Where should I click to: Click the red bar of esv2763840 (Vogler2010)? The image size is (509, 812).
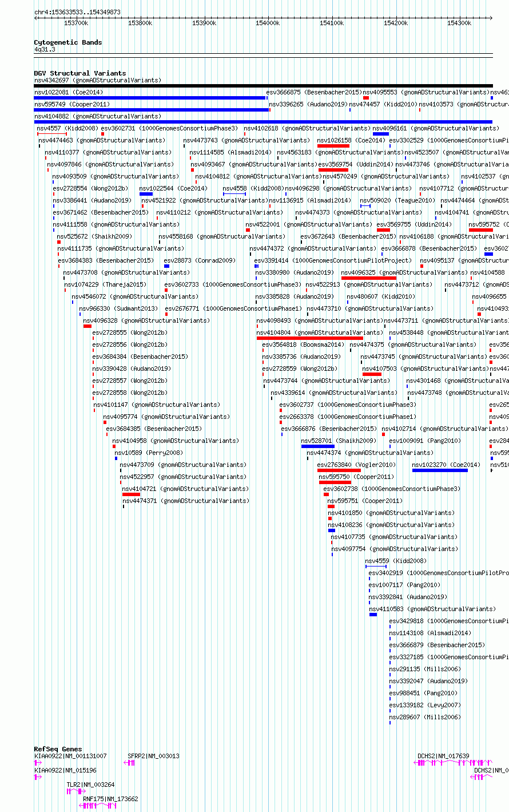(339, 470)
